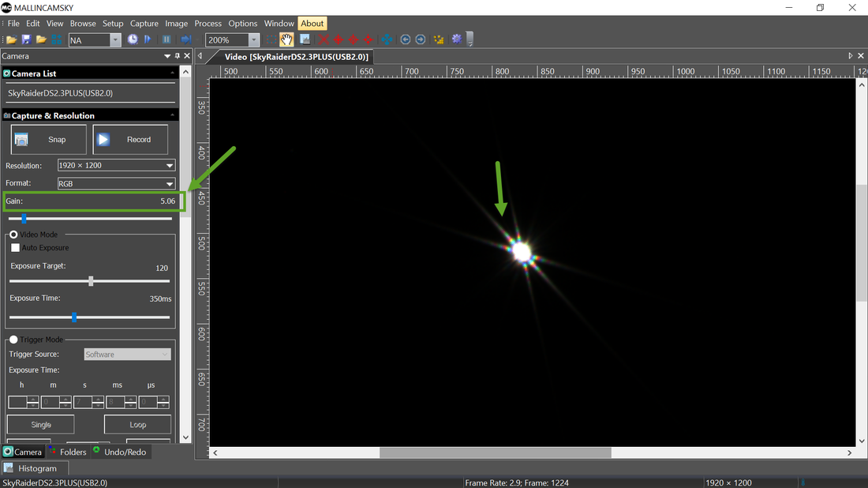The image size is (868, 488).
Task: Click the Open file toolbar icon
Action: (11, 39)
